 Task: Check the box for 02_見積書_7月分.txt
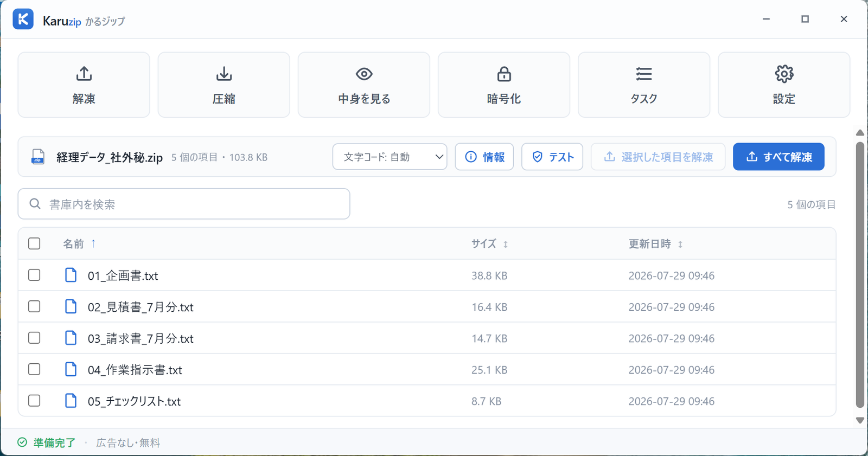click(x=34, y=306)
